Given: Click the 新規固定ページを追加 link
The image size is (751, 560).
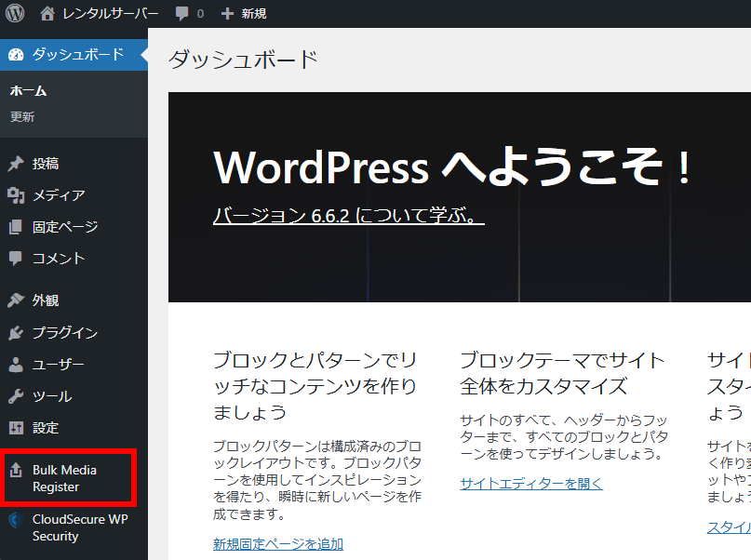Looking at the screenshot, I should click(277, 544).
